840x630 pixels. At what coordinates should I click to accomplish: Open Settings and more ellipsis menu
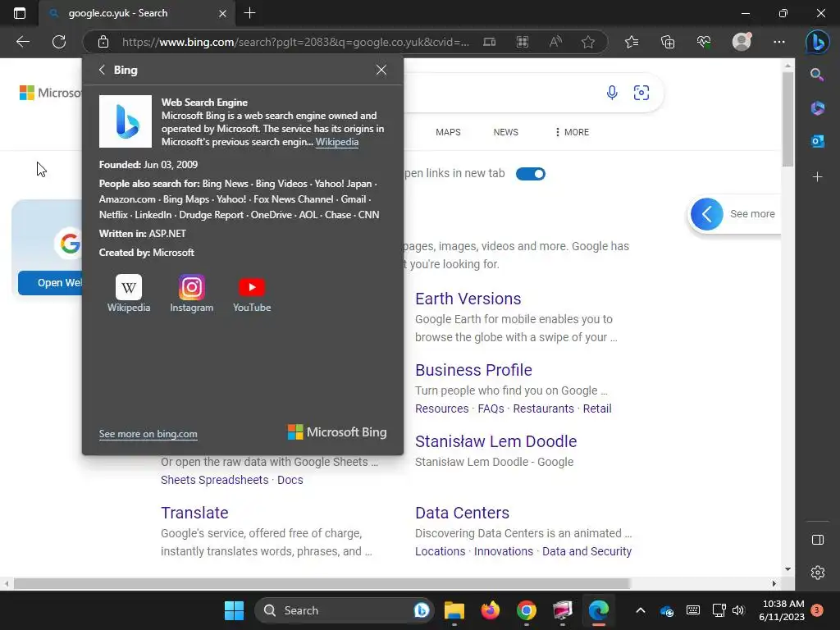coord(779,42)
